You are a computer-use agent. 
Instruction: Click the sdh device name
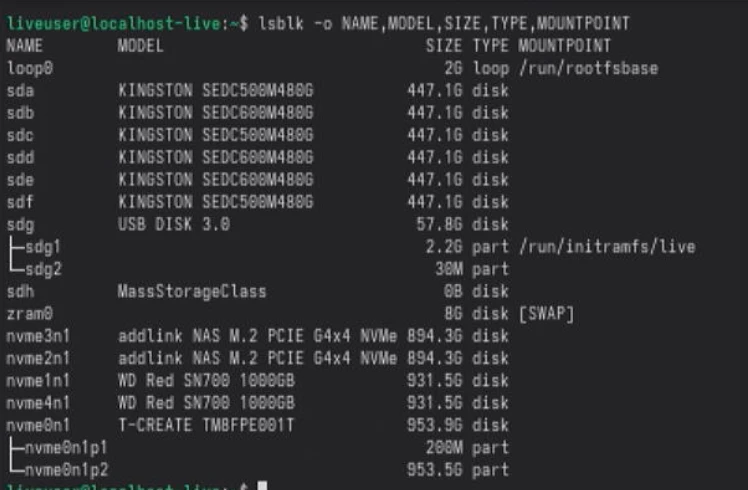[20, 292]
